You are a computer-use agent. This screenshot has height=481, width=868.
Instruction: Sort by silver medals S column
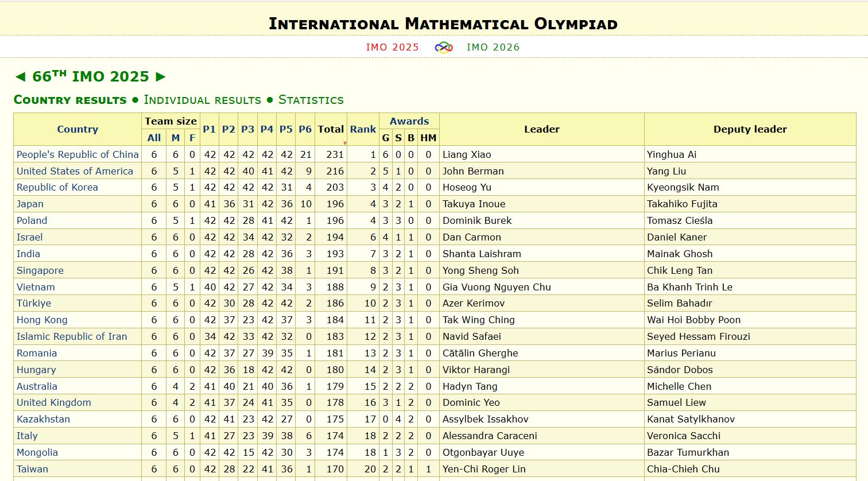pyautogui.click(x=398, y=138)
